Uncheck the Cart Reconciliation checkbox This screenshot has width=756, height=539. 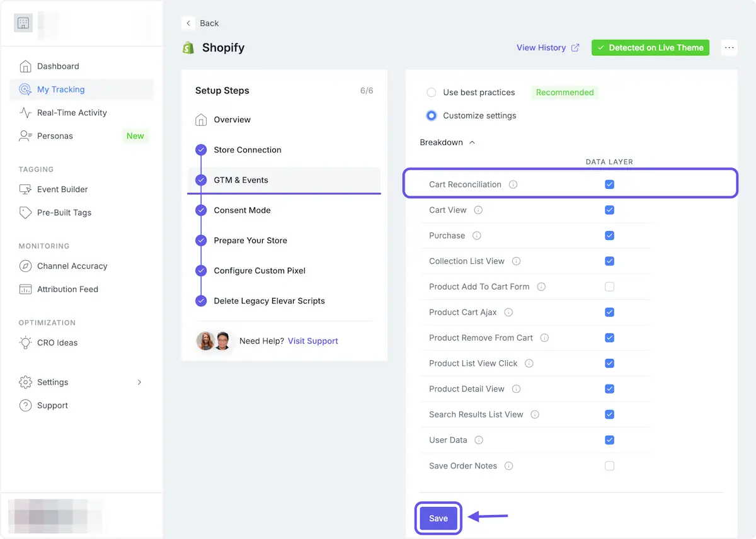609,184
